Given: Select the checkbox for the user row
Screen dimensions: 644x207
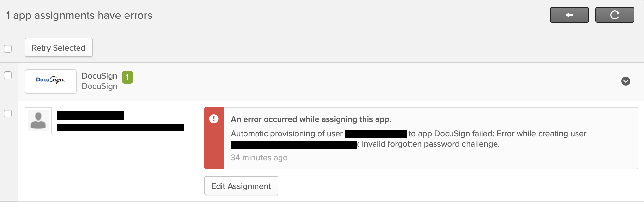Looking at the screenshot, I should point(8,114).
